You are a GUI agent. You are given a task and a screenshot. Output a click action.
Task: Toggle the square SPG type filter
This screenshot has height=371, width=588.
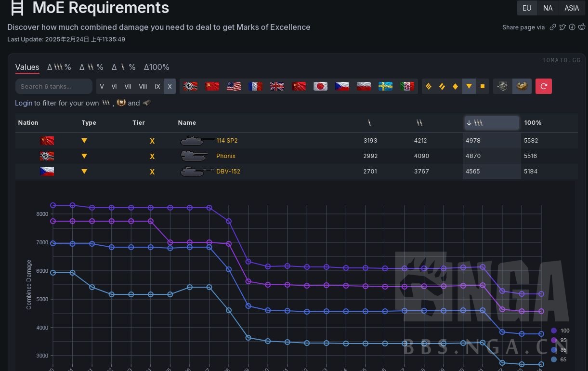[483, 87]
